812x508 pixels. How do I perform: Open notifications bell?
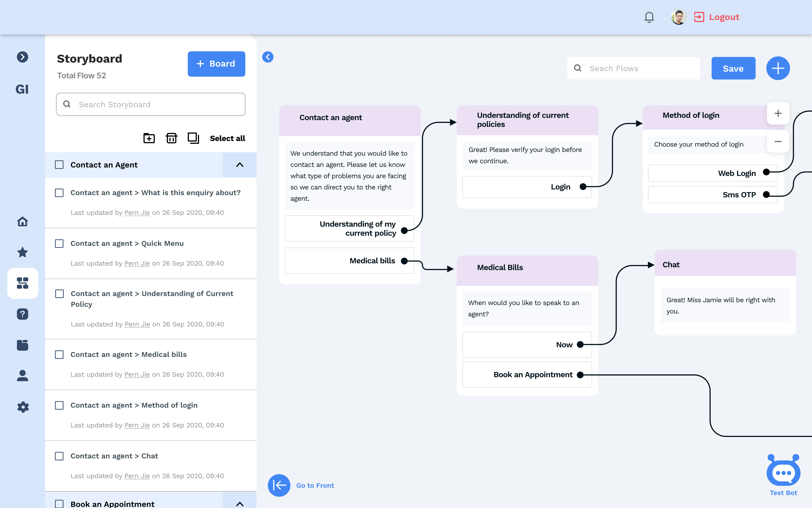(x=649, y=17)
